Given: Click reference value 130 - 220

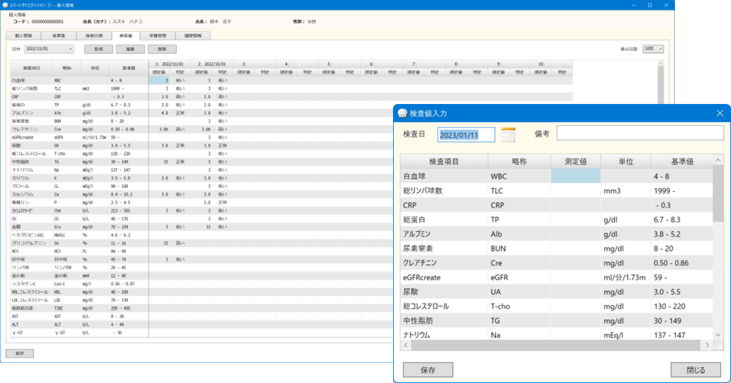Looking at the screenshot, I should (669, 306).
